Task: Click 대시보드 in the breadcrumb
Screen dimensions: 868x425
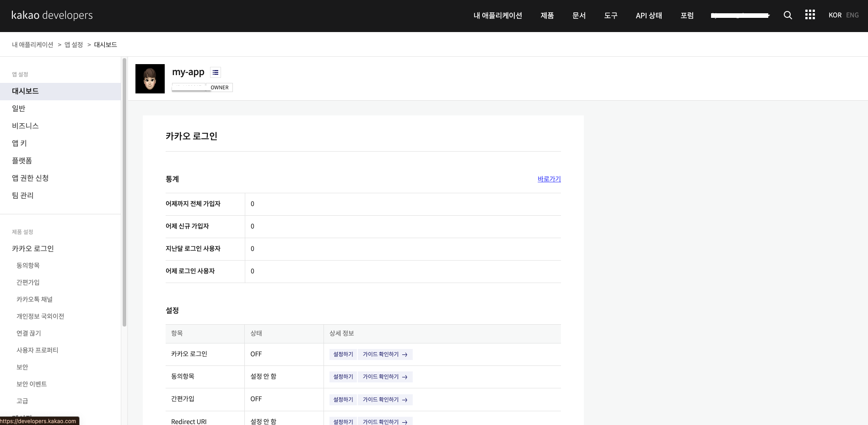Action: pyautogui.click(x=106, y=44)
